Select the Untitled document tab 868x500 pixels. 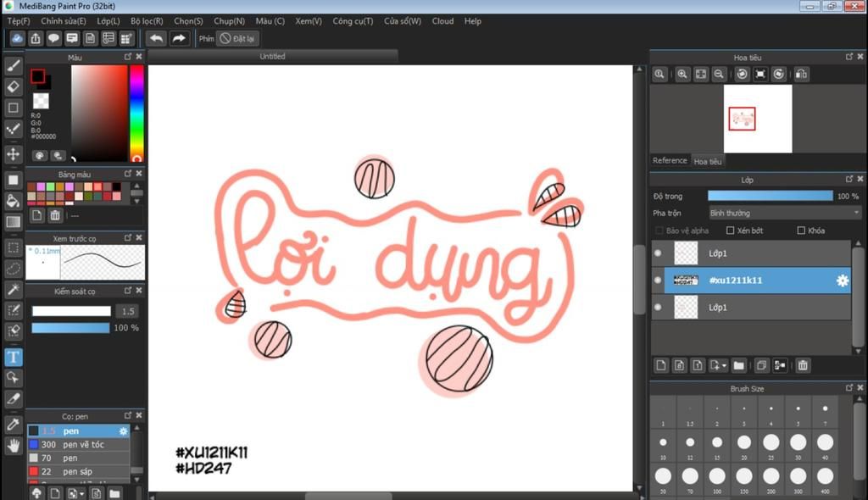tap(272, 57)
